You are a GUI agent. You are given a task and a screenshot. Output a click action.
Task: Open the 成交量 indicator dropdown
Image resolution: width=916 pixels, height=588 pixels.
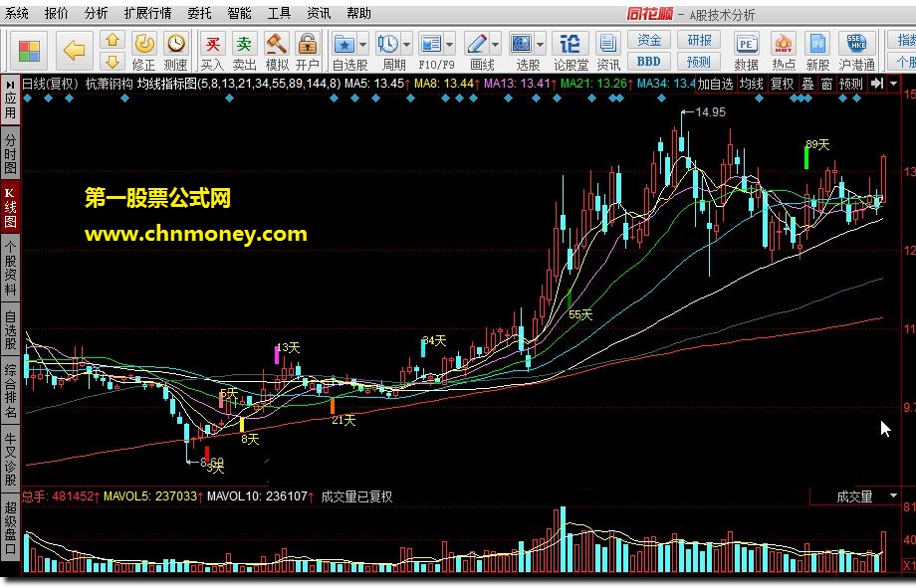click(894, 496)
